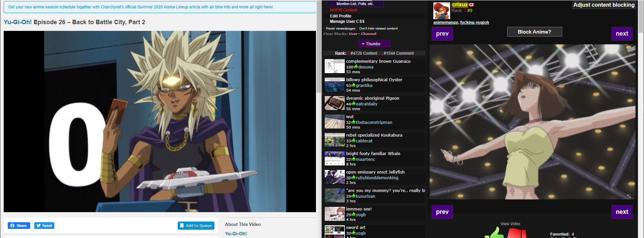644x238 pixels.
Task: Open the View Votes link
Action: click(510, 224)
